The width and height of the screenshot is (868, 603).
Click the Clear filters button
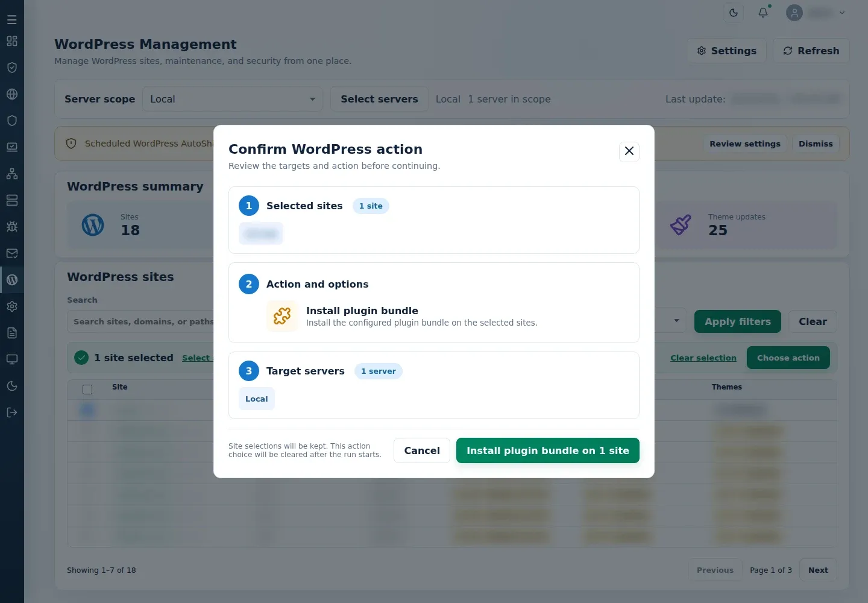pos(813,321)
